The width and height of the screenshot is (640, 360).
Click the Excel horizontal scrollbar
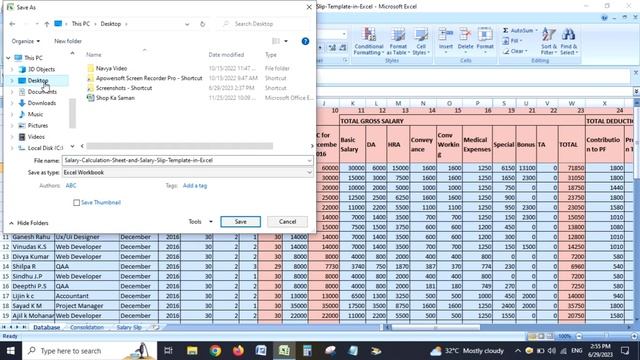pos(436,327)
